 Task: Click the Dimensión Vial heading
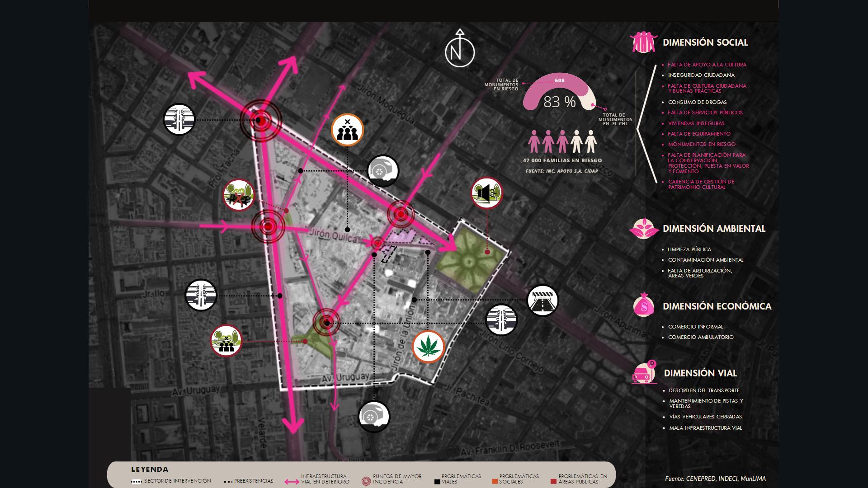(700, 373)
